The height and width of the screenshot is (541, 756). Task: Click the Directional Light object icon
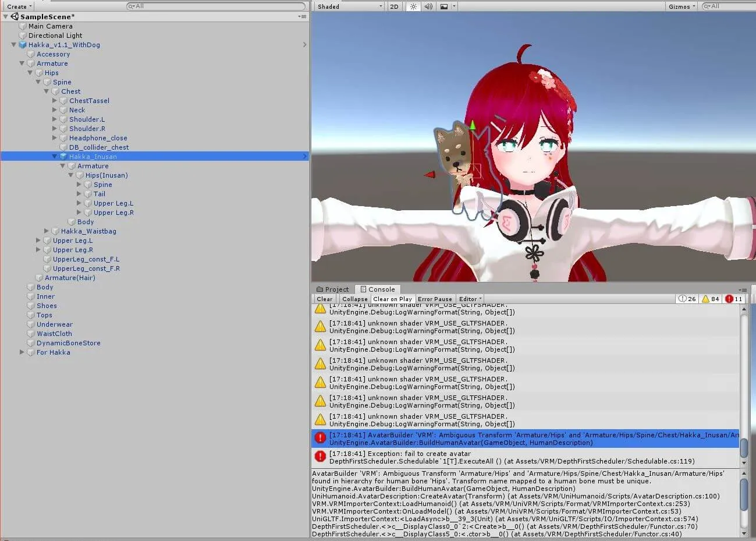[23, 36]
